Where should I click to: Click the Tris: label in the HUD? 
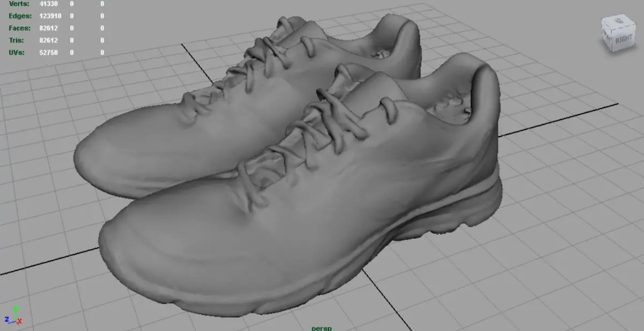(x=17, y=41)
